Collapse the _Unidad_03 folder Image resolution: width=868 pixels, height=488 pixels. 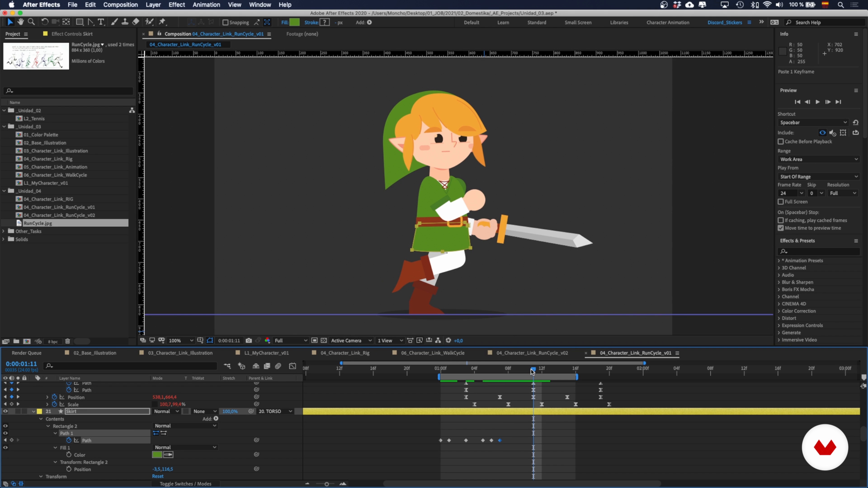coord(4,127)
